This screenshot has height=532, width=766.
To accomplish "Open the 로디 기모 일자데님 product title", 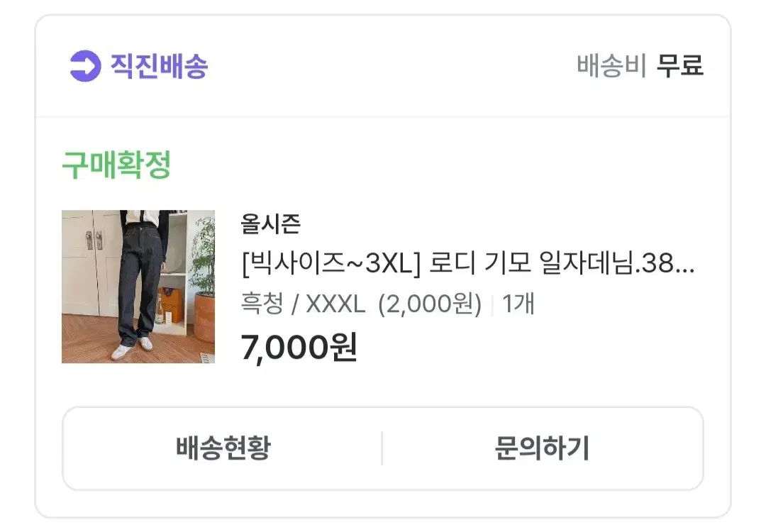I will [x=467, y=263].
